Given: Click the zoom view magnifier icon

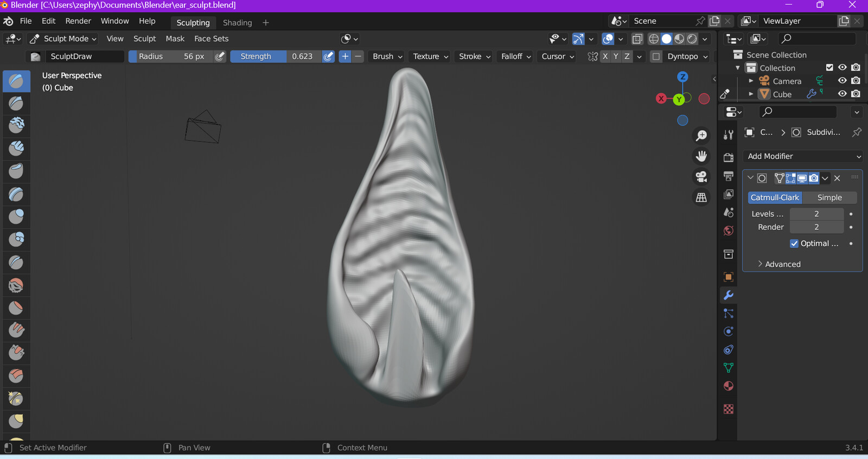Looking at the screenshot, I should 701,136.
